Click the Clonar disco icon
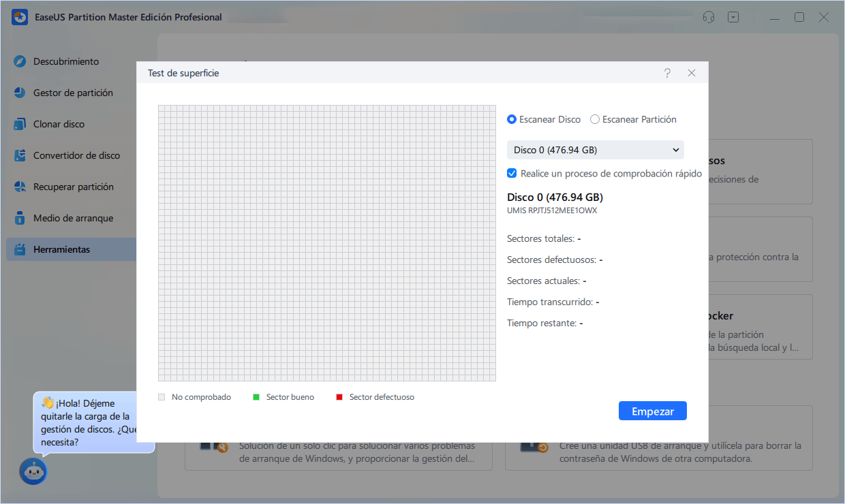 (20, 124)
